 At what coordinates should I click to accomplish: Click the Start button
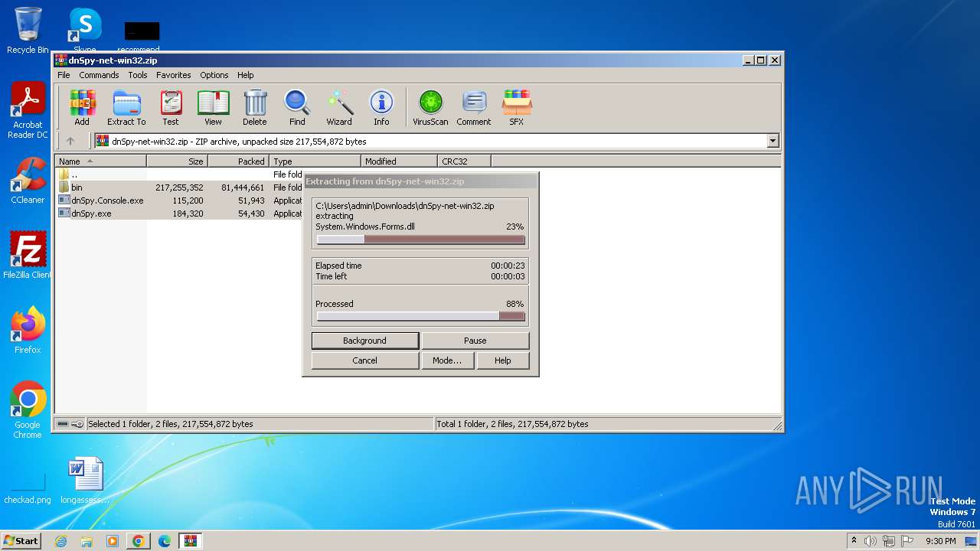pyautogui.click(x=21, y=541)
